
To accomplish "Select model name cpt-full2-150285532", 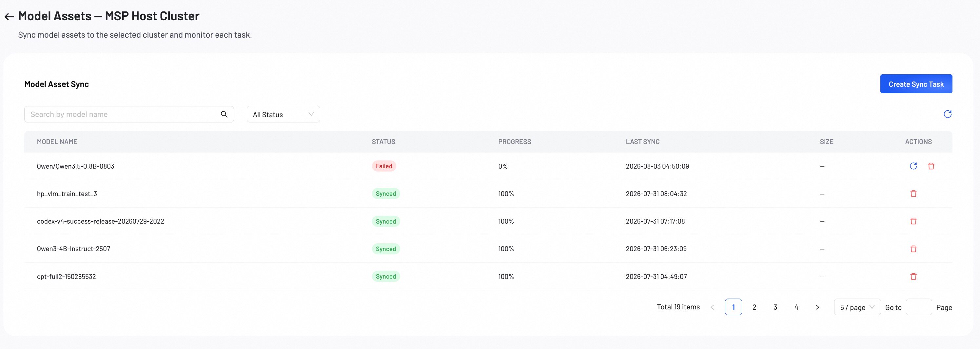I will click(x=66, y=276).
